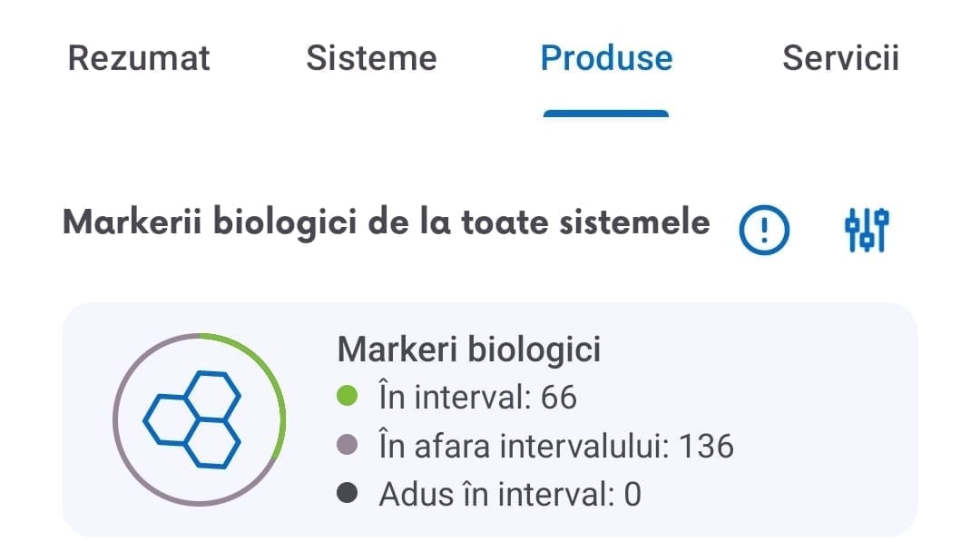The width and height of the screenshot is (980, 542).
Task: Click the blue underline beneath Produse
Action: pos(606,113)
